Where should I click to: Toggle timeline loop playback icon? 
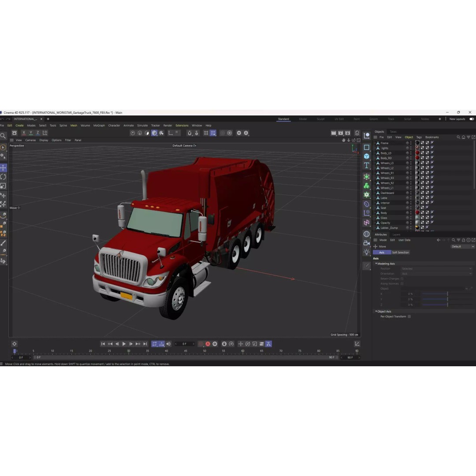[x=155, y=344]
